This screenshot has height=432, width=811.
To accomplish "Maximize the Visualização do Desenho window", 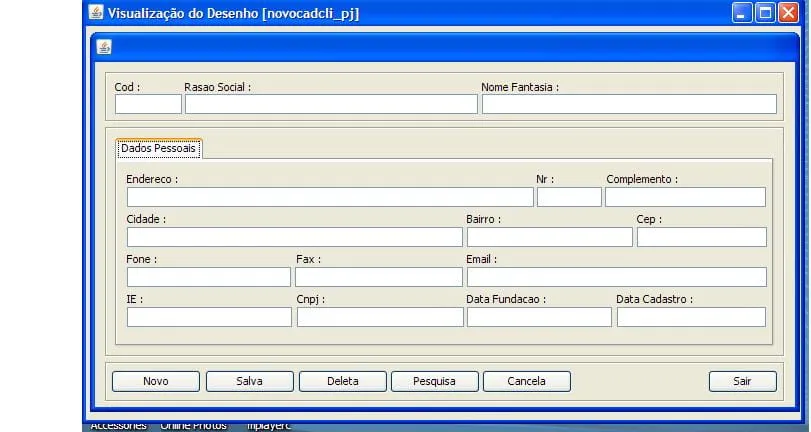I will 766,13.
